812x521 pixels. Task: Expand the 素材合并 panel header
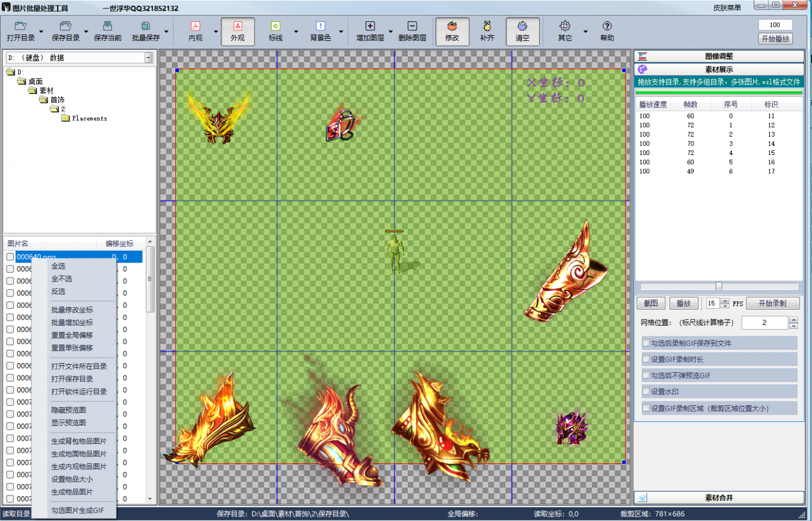(719, 498)
